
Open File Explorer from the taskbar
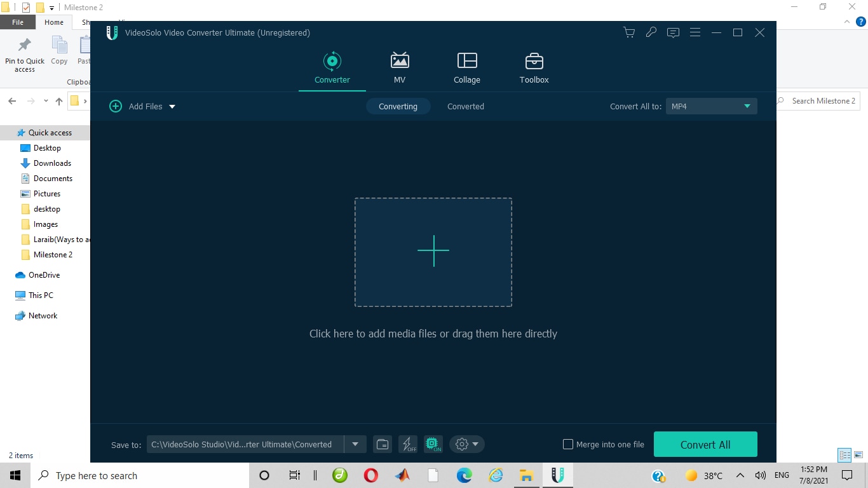click(x=526, y=475)
